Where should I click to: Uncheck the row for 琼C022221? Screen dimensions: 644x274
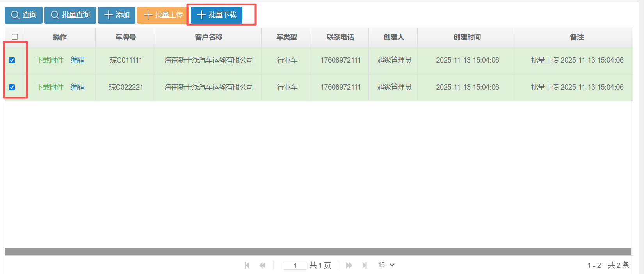coord(12,87)
